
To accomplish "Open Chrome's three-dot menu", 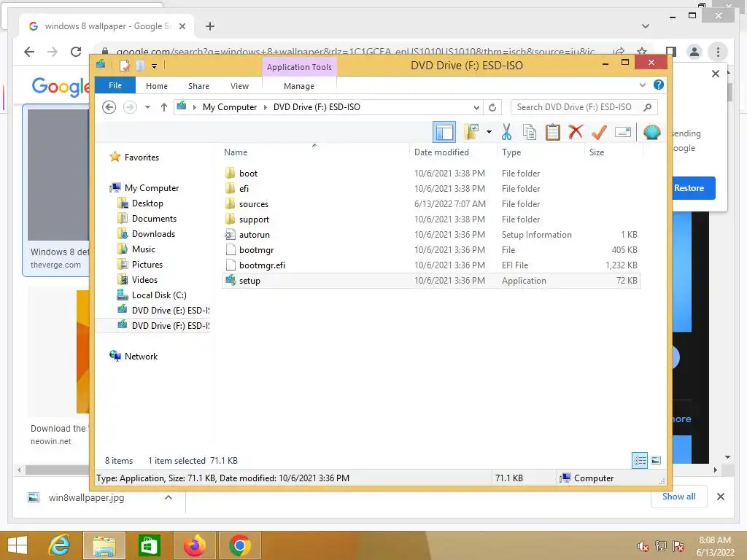I will [718, 52].
